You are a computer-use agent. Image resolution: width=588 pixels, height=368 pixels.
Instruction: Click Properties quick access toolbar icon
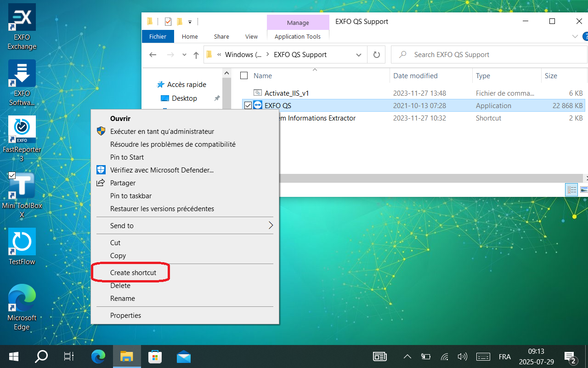tap(168, 22)
